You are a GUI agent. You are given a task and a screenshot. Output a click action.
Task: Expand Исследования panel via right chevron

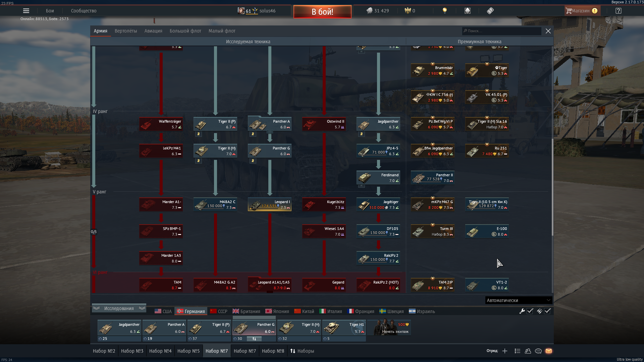[142, 308]
